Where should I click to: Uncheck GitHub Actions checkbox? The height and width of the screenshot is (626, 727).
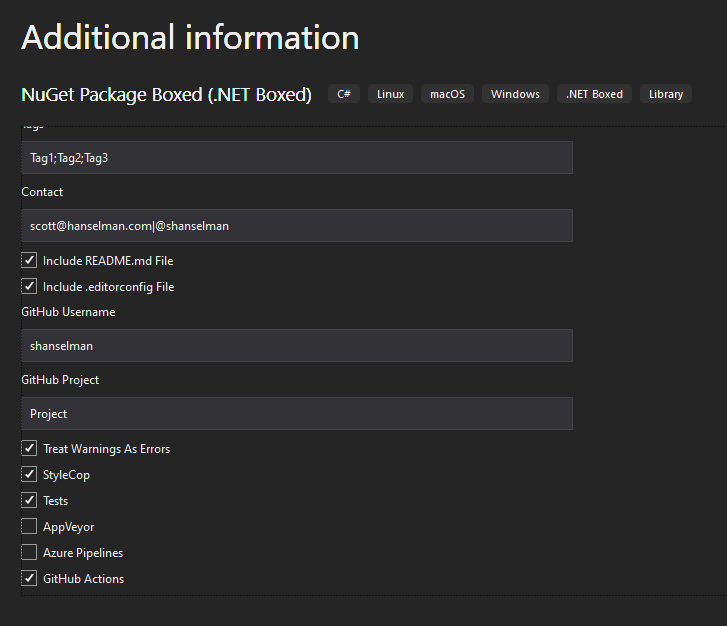coord(29,578)
